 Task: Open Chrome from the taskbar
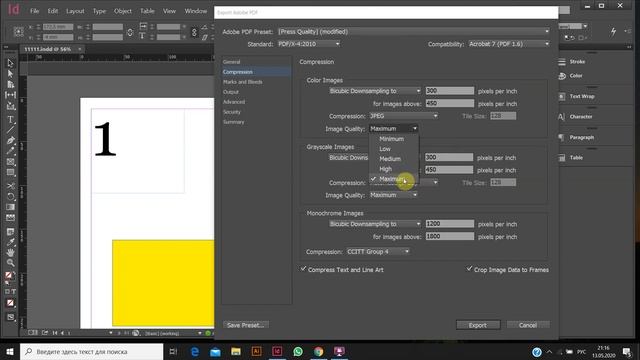tap(318, 351)
